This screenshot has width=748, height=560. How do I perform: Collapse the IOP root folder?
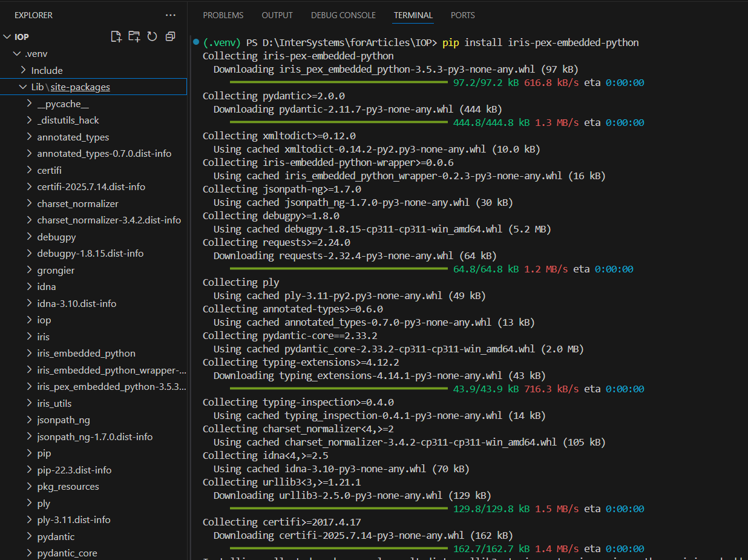click(7, 37)
